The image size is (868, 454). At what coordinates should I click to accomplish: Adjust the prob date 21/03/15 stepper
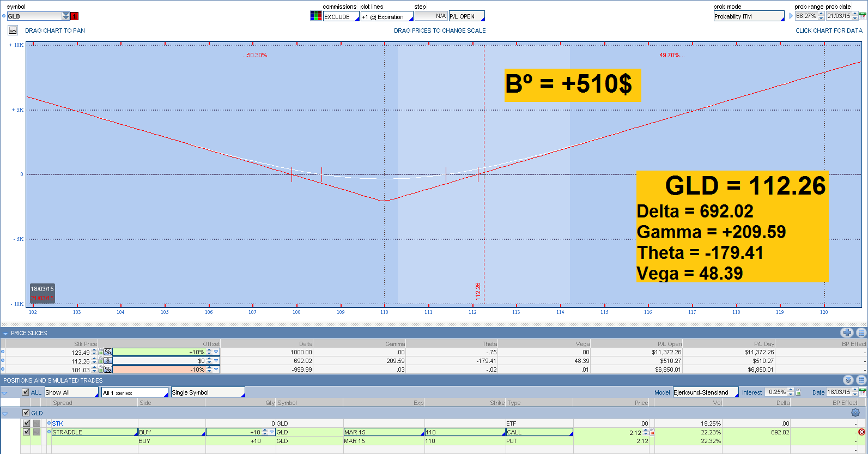(855, 16)
